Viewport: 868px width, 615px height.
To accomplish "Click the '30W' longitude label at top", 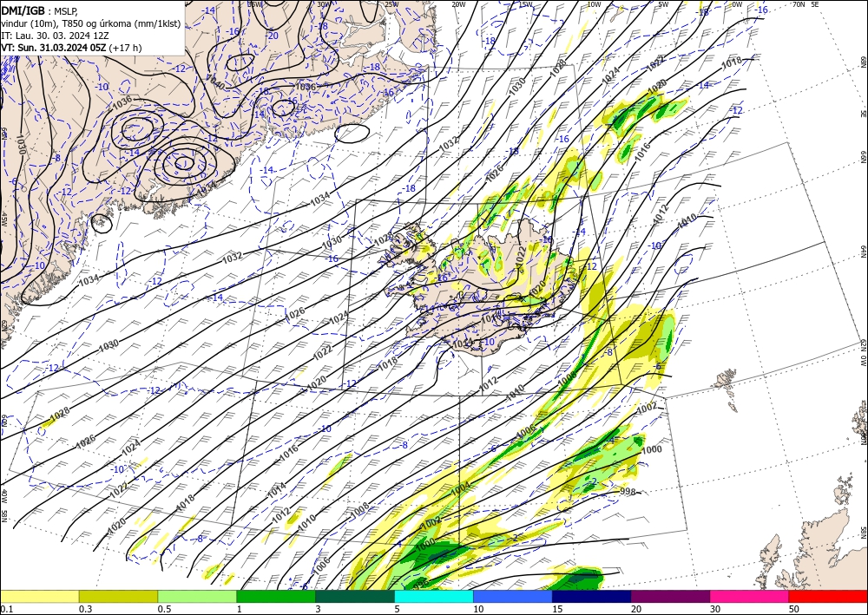I will (323, 4).
